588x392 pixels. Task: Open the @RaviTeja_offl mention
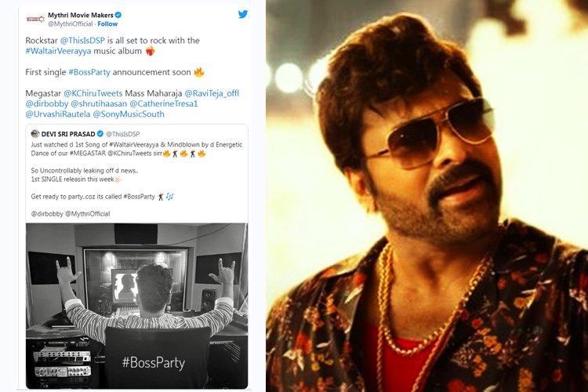(x=205, y=93)
